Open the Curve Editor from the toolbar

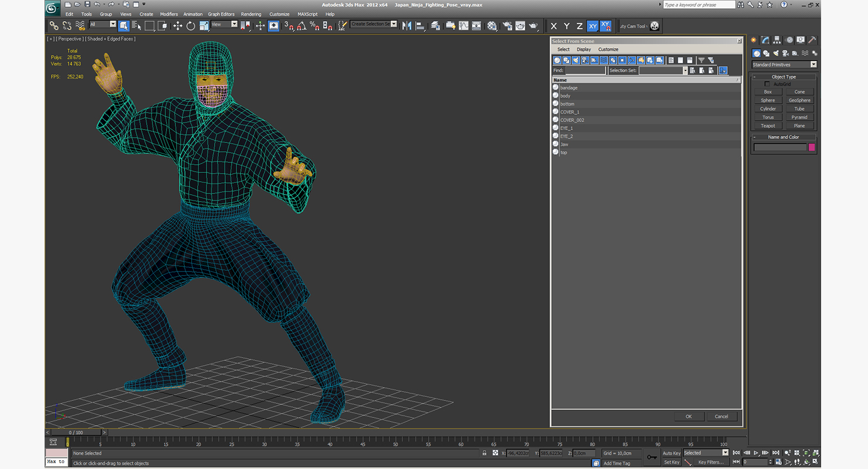point(463,26)
